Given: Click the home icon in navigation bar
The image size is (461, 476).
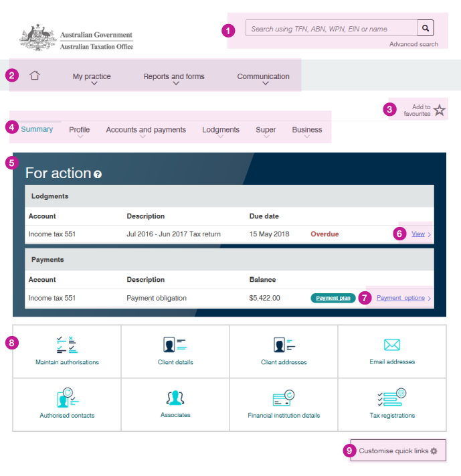Looking at the screenshot, I should [35, 76].
